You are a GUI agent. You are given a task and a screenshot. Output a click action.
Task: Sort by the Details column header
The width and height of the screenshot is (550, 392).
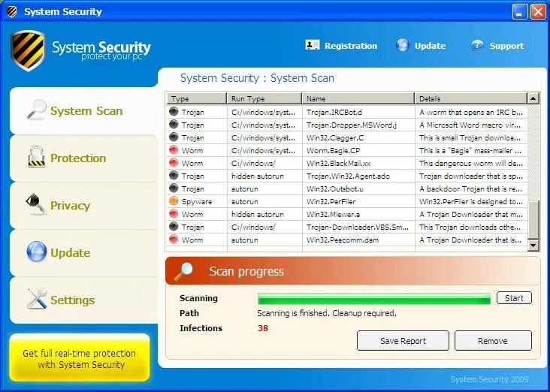coord(470,98)
